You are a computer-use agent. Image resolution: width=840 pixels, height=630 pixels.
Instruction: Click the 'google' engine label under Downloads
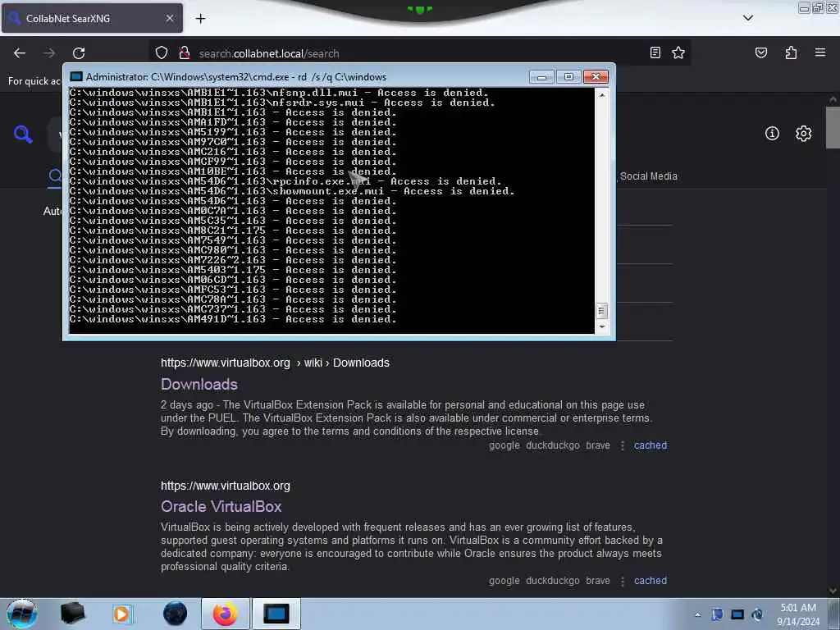click(504, 445)
